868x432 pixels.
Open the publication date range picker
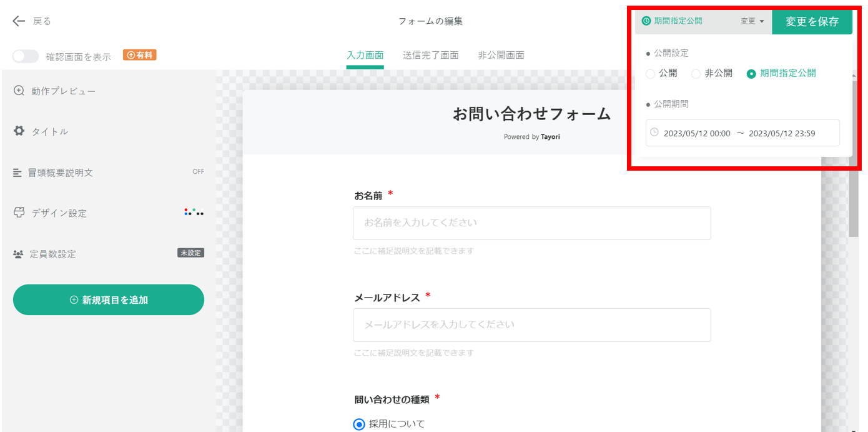coord(742,133)
